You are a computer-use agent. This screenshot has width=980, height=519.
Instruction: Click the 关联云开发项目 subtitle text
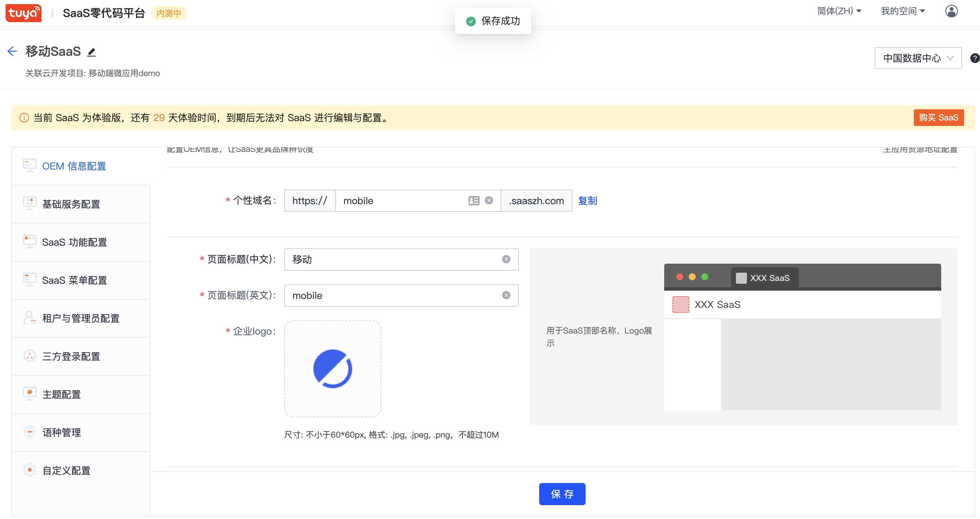click(x=92, y=73)
